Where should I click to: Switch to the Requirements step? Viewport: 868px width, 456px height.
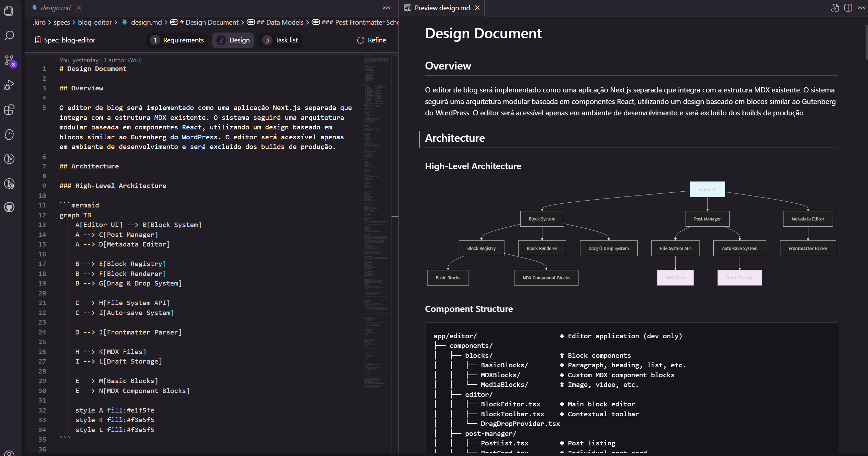coord(177,40)
